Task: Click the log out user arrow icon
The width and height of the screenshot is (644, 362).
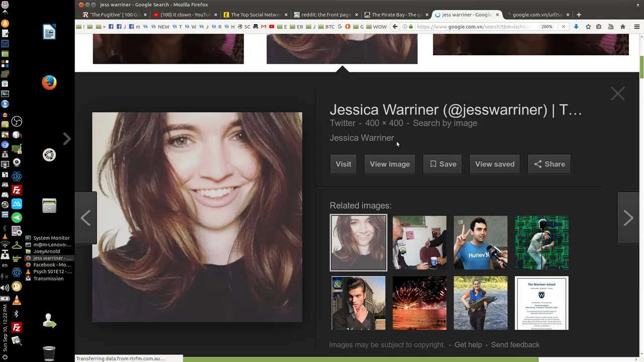Action: pos(49,321)
